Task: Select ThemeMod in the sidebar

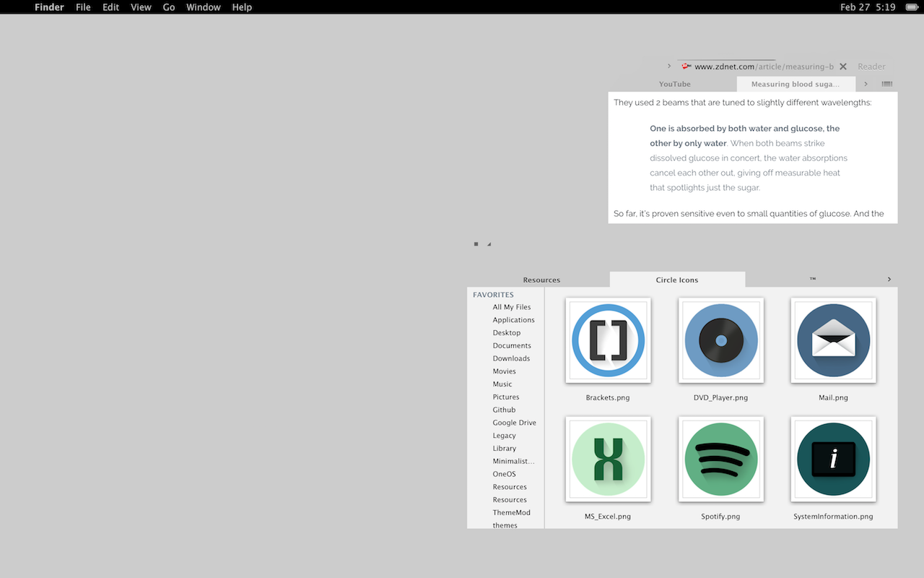Action: 512,513
